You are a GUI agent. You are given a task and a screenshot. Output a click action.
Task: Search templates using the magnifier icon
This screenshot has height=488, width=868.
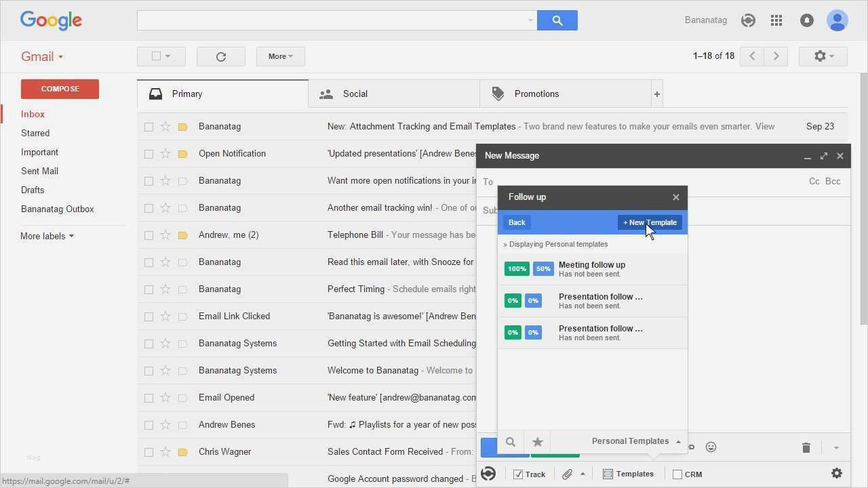click(x=510, y=441)
